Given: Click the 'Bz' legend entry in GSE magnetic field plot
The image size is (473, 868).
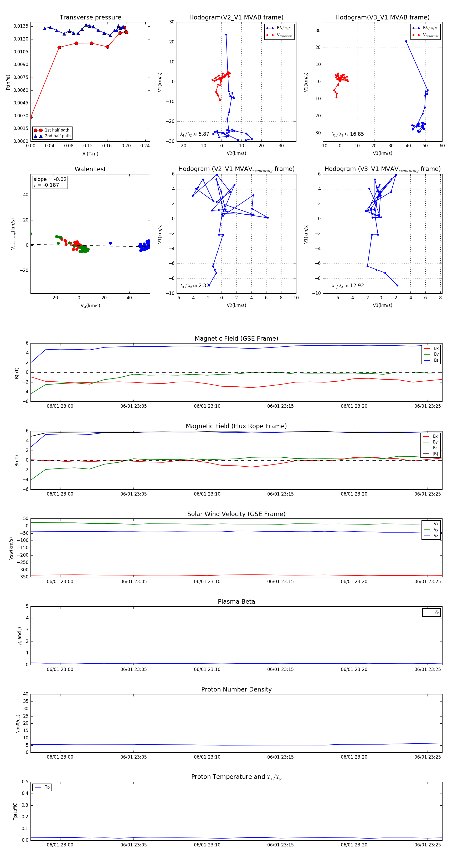Looking at the screenshot, I should tap(431, 360).
